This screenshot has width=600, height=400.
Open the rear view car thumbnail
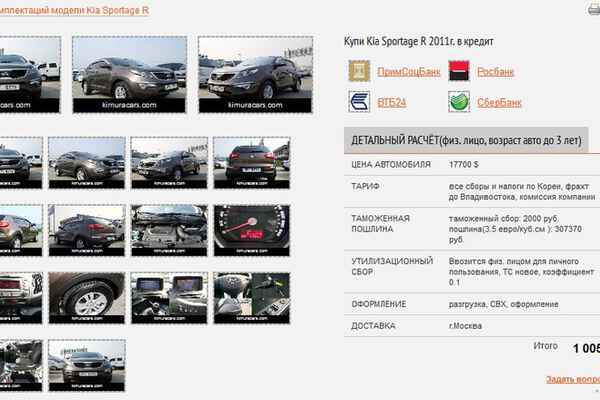(x=251, y=163)
